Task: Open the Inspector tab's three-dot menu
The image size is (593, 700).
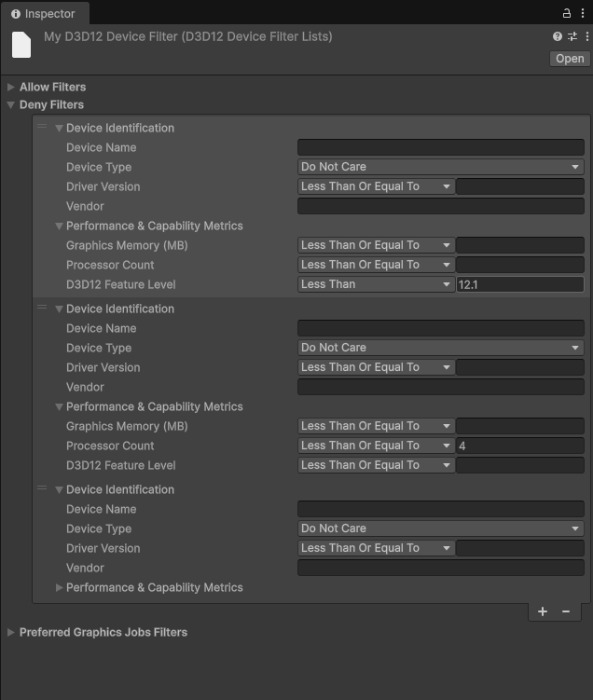Action: coord(583,13)
